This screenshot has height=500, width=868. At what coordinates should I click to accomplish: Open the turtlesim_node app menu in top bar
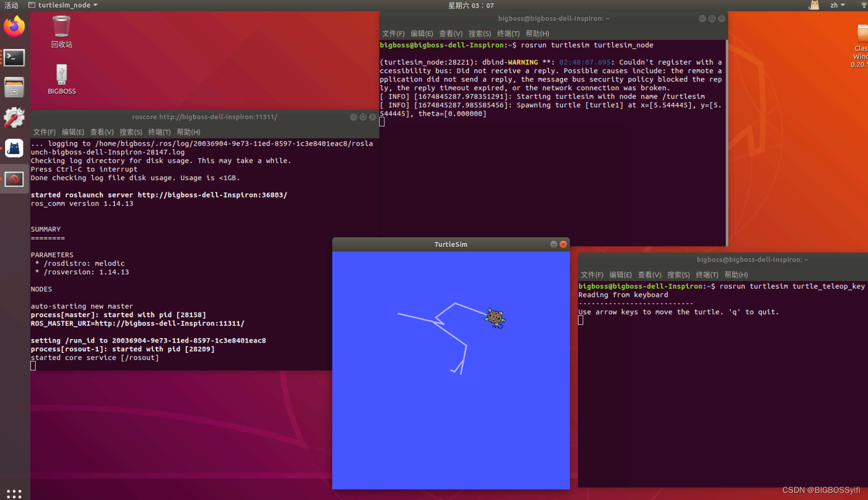63,5
